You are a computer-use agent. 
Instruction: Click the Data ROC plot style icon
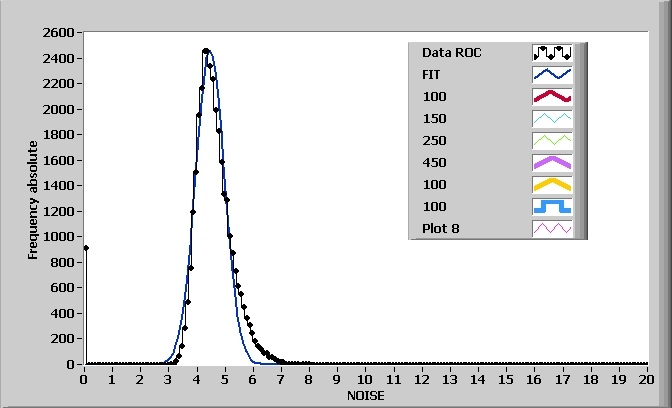pos(551,53)
